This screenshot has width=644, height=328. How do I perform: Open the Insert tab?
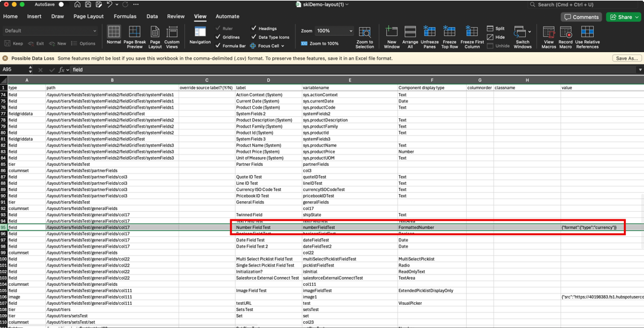(35, 16)
